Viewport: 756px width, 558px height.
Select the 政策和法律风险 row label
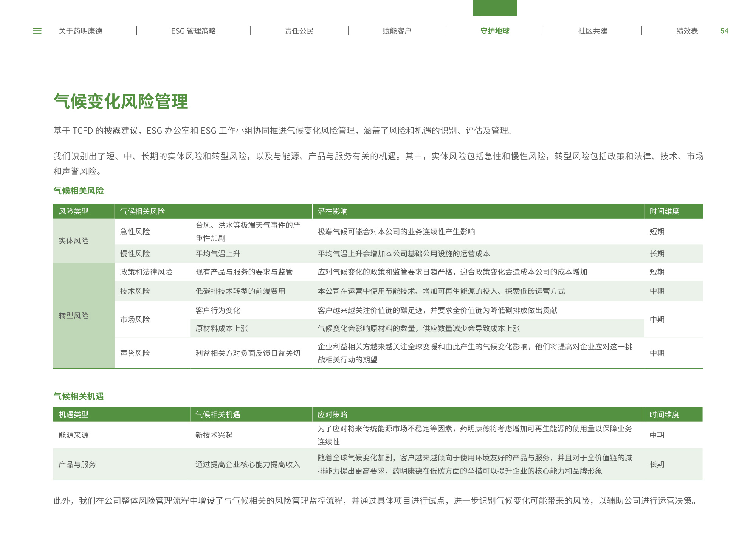[146, 272]
